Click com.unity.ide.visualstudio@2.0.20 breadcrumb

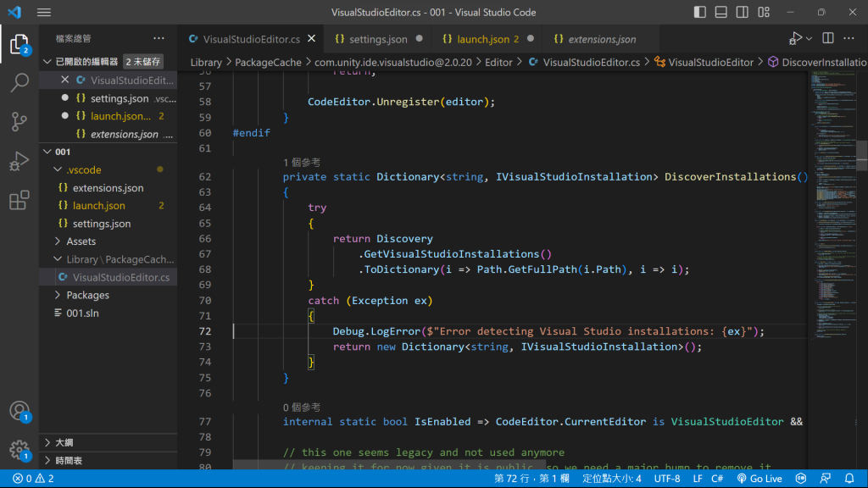393,63
